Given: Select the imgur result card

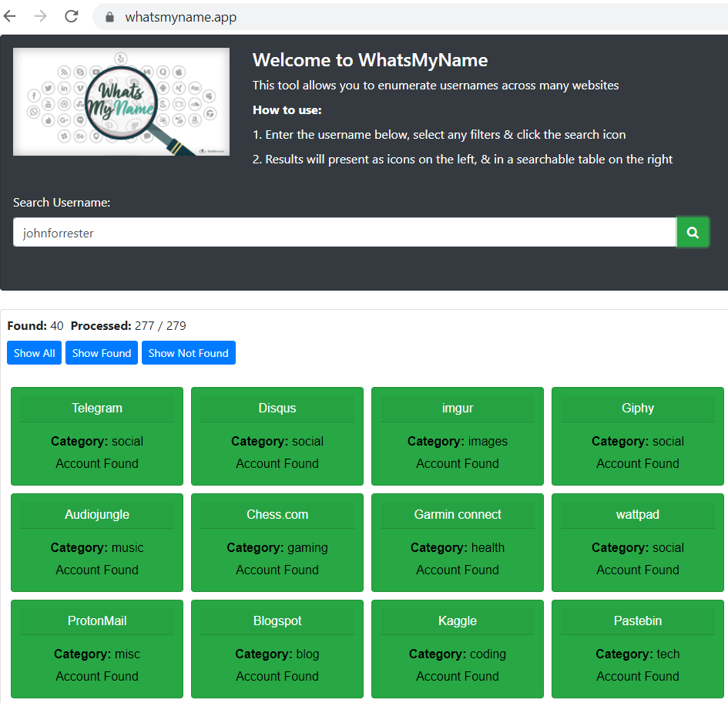Looking at the screenshot, I should pos(458,436).
